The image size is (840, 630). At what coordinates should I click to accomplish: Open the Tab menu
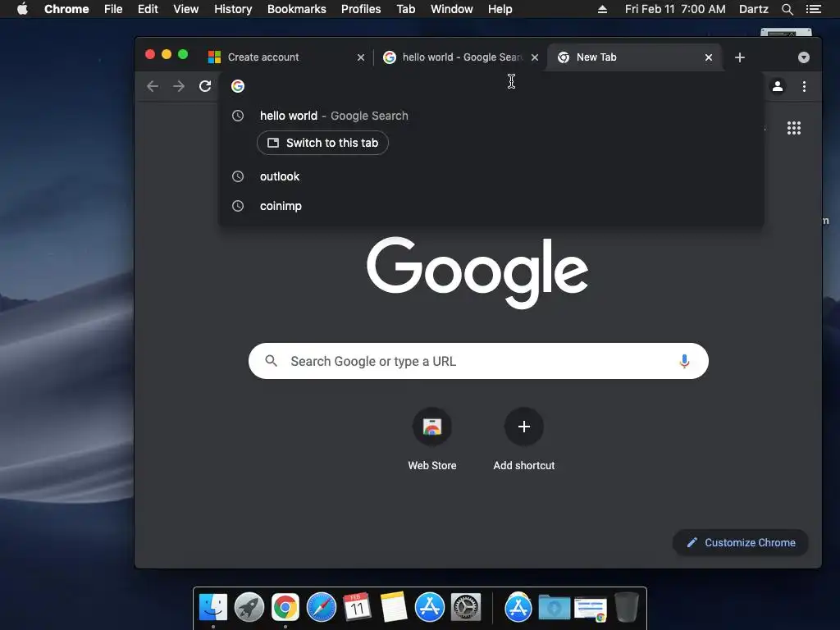click(406, 9)
